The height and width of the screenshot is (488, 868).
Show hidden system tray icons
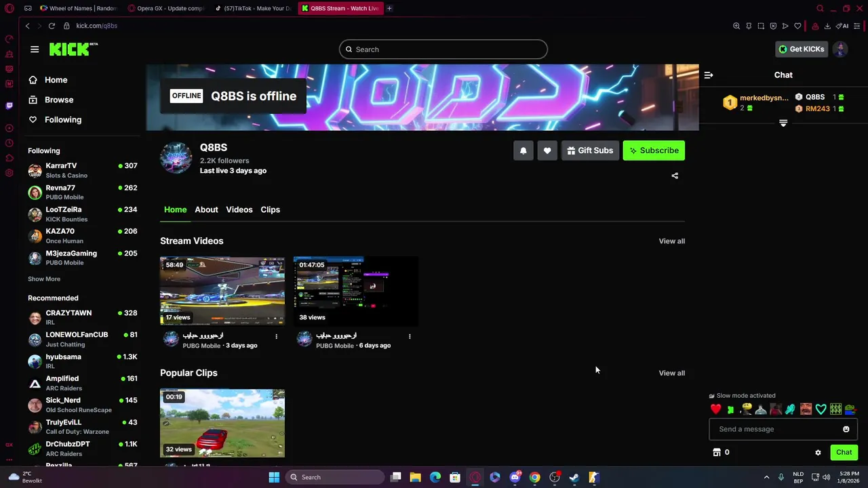[766, 477]
